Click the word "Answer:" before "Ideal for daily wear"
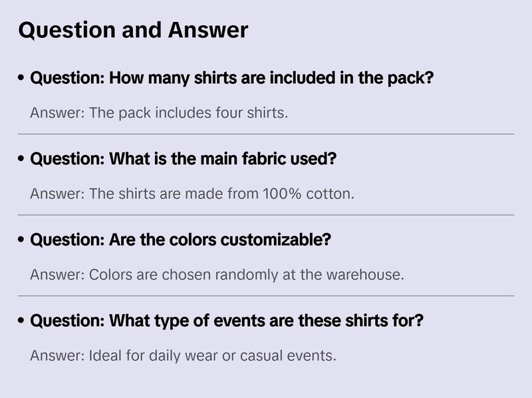This screenshot has height=398, width=532. [x=57, y=356]
